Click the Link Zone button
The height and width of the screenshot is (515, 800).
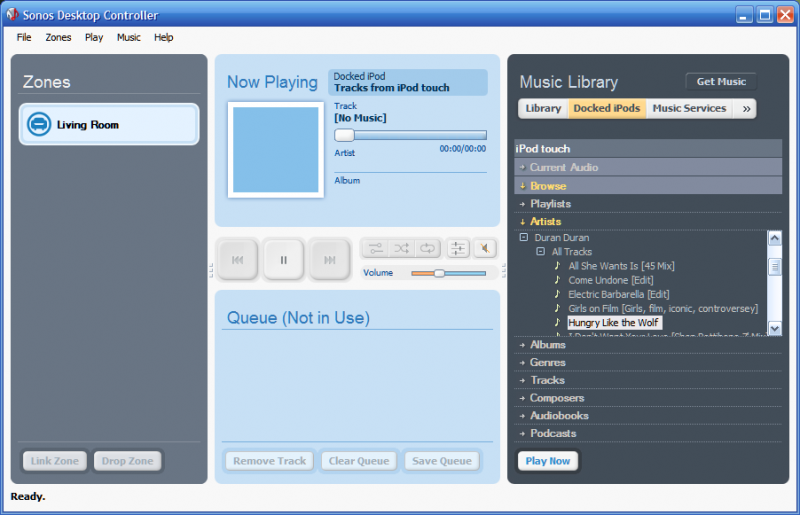pos(55,461)
